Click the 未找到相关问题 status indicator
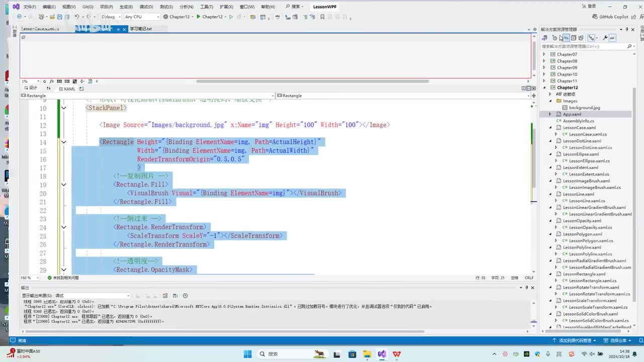The image size is (644, 362). click(63, 278)
